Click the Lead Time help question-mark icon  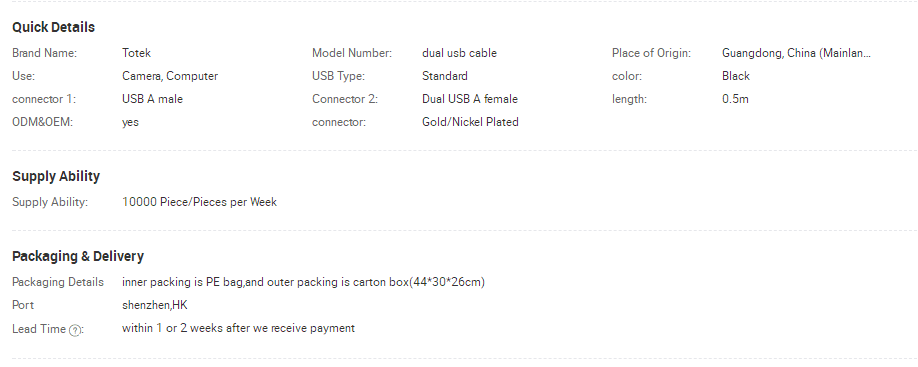[x=74, y=330]
